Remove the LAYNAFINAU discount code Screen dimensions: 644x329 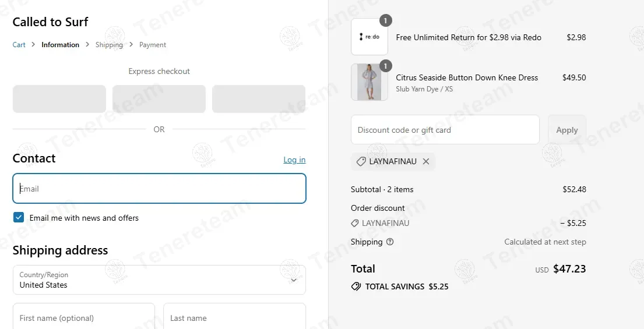pyautogui.click(x=426, y=162)
